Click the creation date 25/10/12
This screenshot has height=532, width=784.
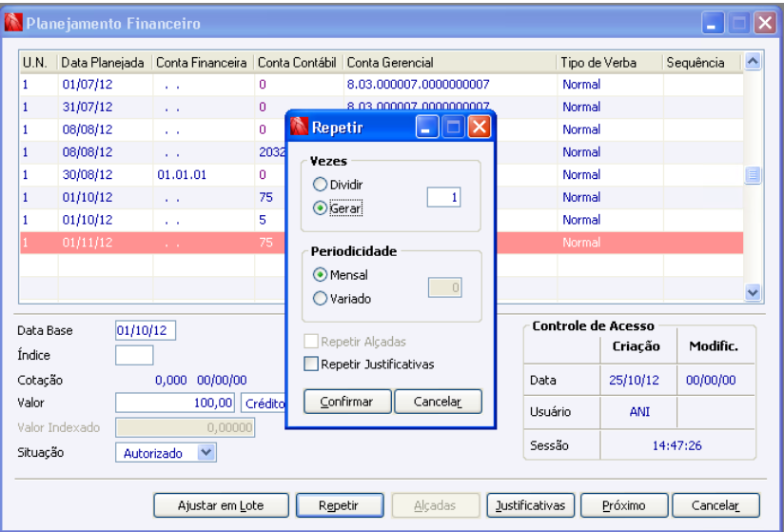pyautogui.click(x=634, y=380)
